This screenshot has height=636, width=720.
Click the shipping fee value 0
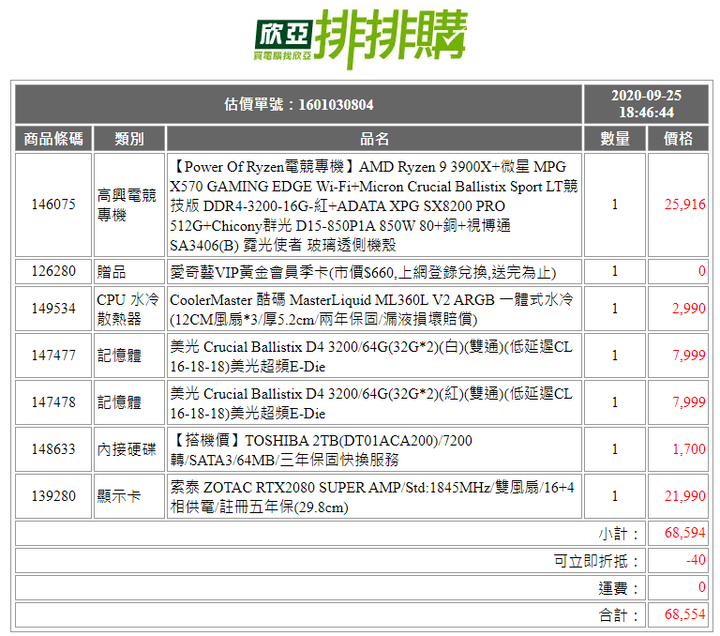pos(702,587)
